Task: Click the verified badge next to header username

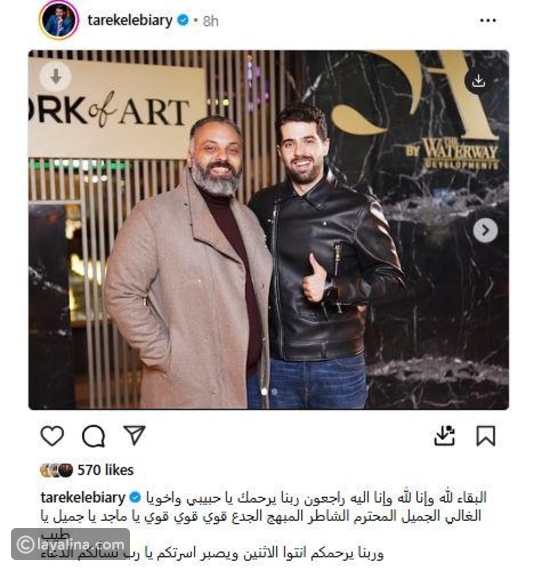Action: (x=183, y=20)
